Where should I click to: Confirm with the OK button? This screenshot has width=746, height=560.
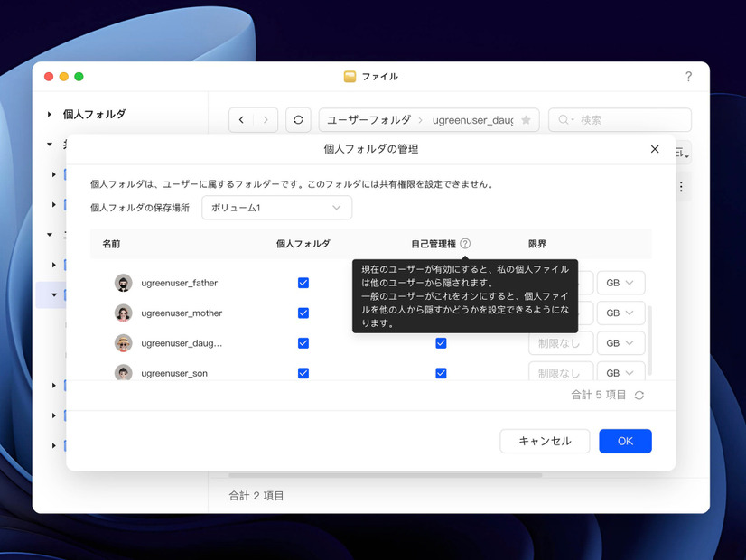pos(625,441)
